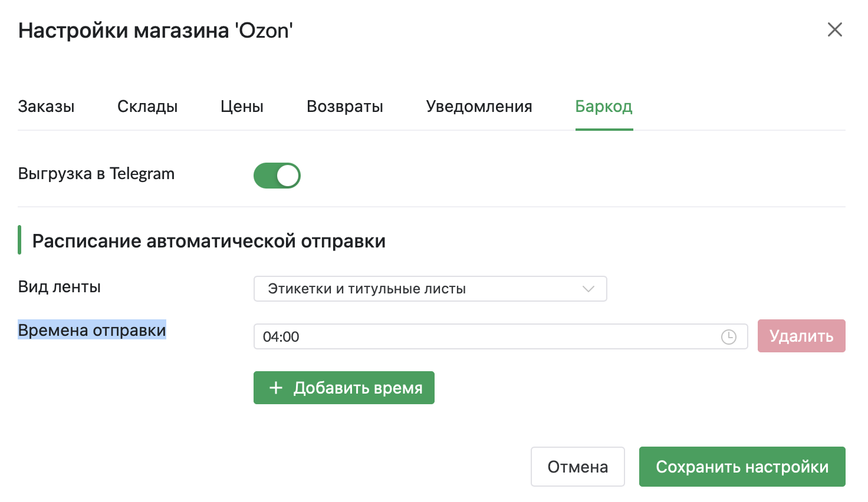The height and width of the screenshot is (502, 868).
Task: Click the active 'Баркод' tab
Action: tap(604, 107)
